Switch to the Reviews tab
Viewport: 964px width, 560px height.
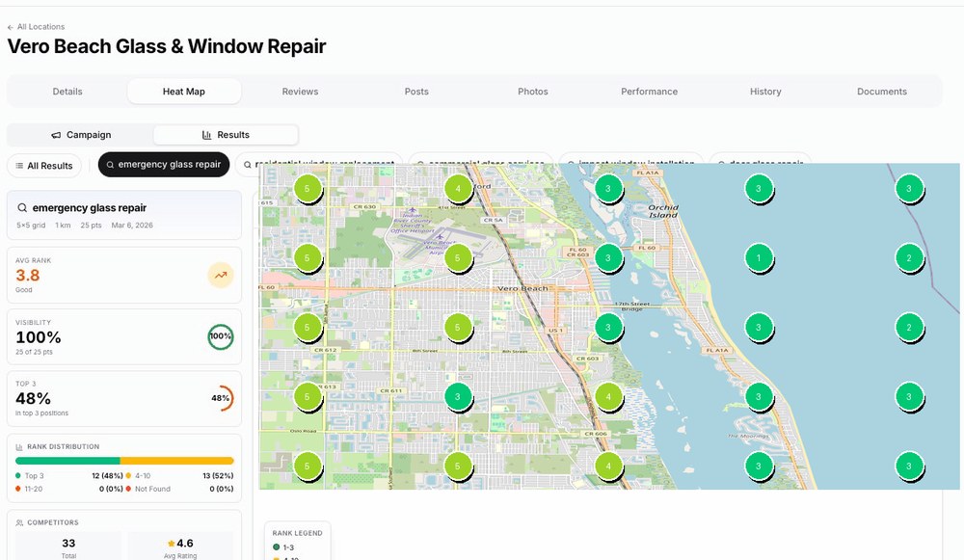[300, 92]
